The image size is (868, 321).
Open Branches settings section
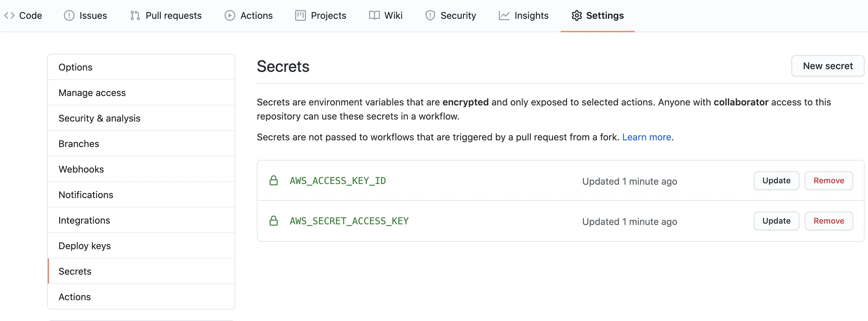79,144
